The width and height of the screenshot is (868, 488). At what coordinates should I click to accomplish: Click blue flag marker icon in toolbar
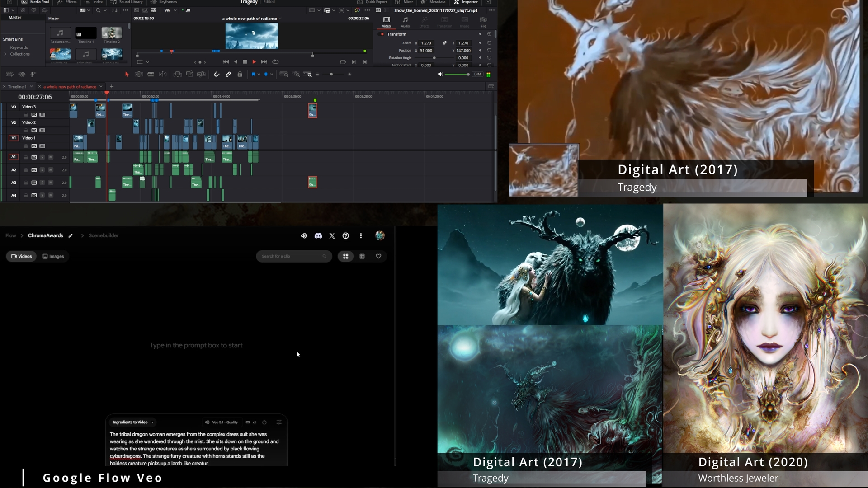[x=253, y=74]
